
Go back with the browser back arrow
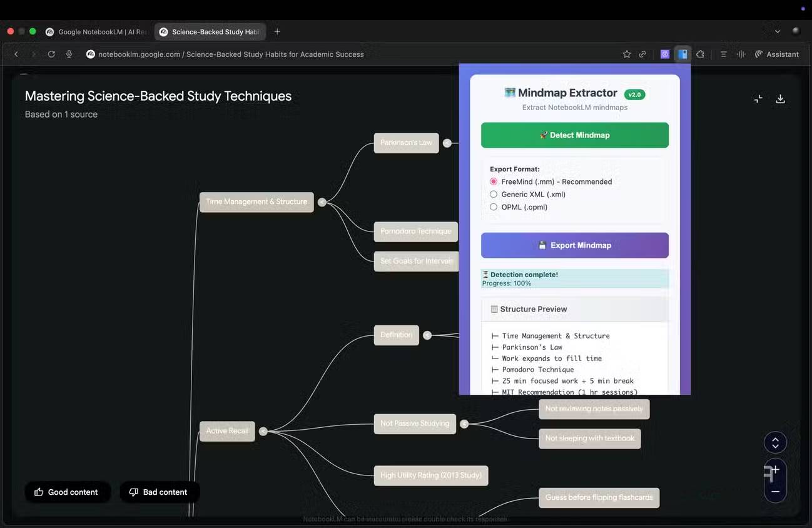tap(16, 54)
